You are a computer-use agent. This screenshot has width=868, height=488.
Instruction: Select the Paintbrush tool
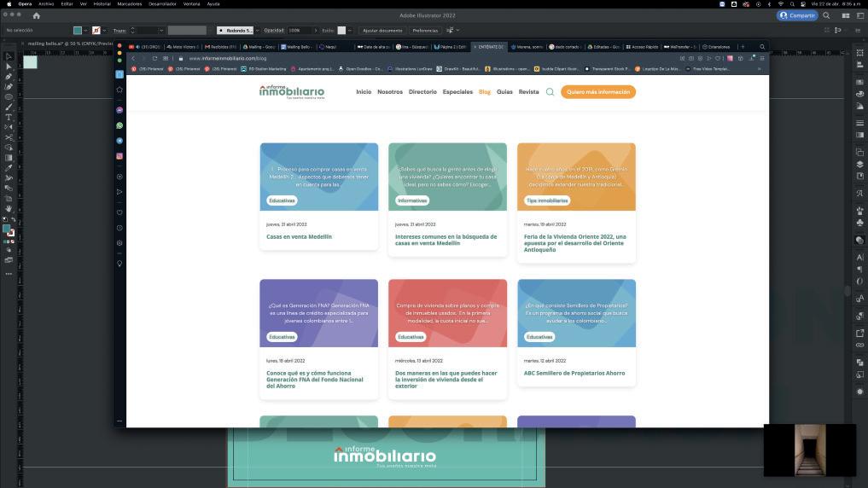pos(9,107)
